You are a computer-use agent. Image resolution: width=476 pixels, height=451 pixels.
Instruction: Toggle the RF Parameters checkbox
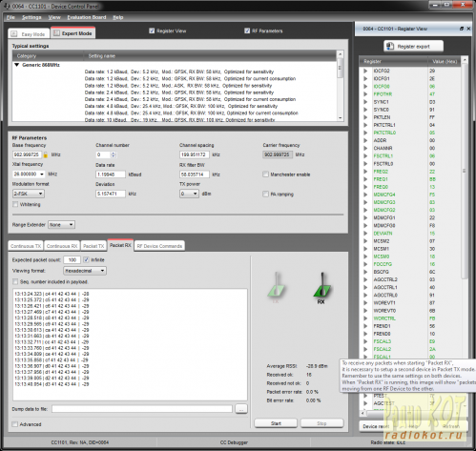tap(247, 31)
